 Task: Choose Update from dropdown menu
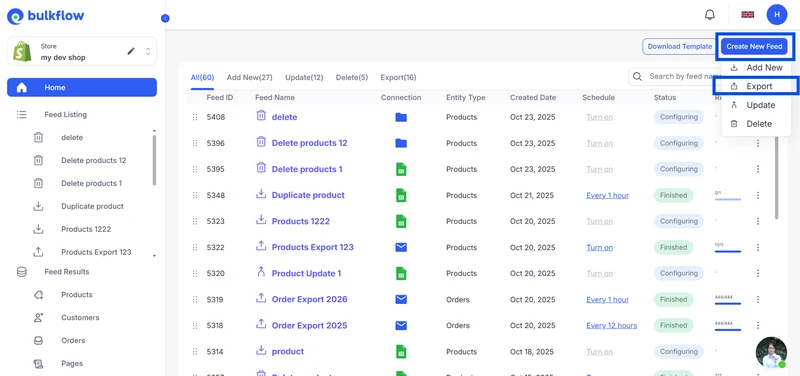click(x=756, y=105)
